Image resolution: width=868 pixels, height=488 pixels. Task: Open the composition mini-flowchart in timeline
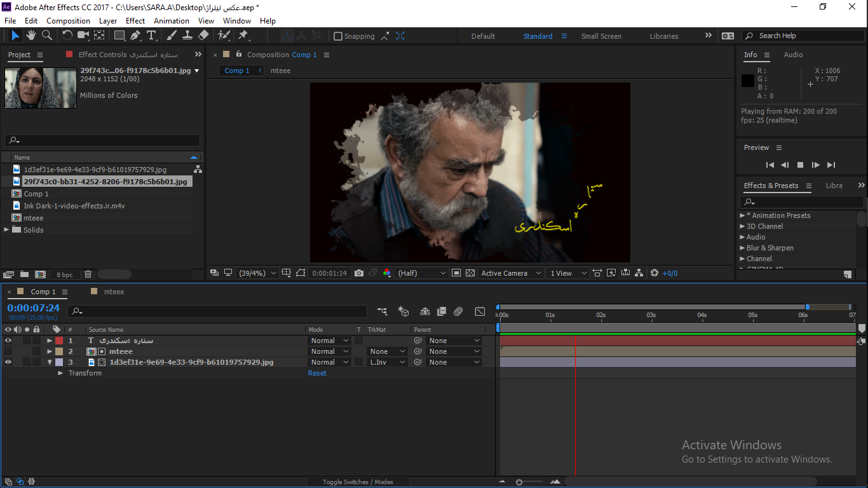pyautogui.click(x=382, y=311)
